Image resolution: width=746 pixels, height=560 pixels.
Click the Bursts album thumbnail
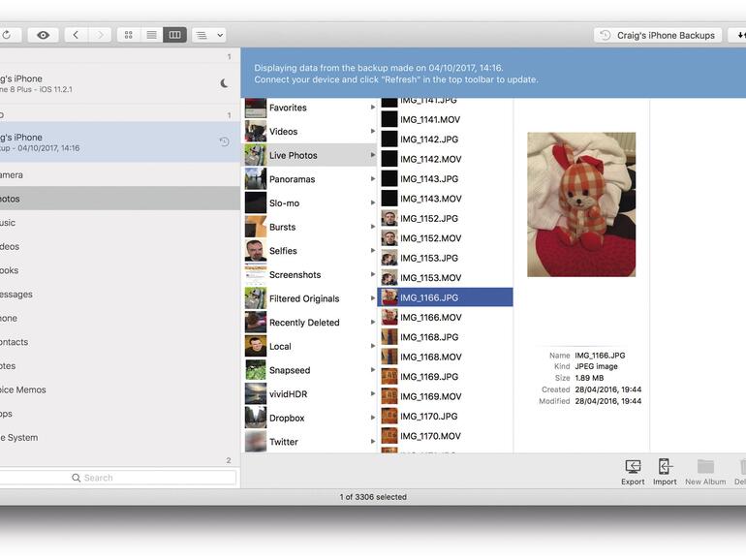[x=256, y=227]
